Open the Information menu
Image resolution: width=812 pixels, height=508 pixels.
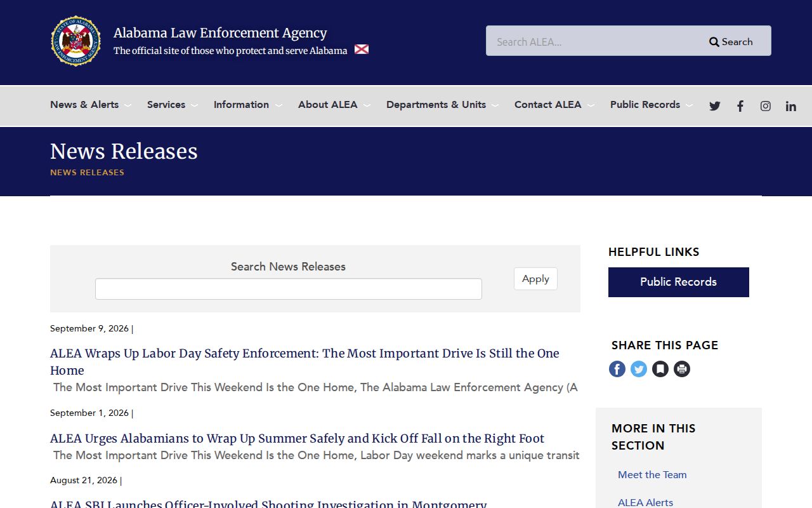pyautogui.click(x=241, y=105)
